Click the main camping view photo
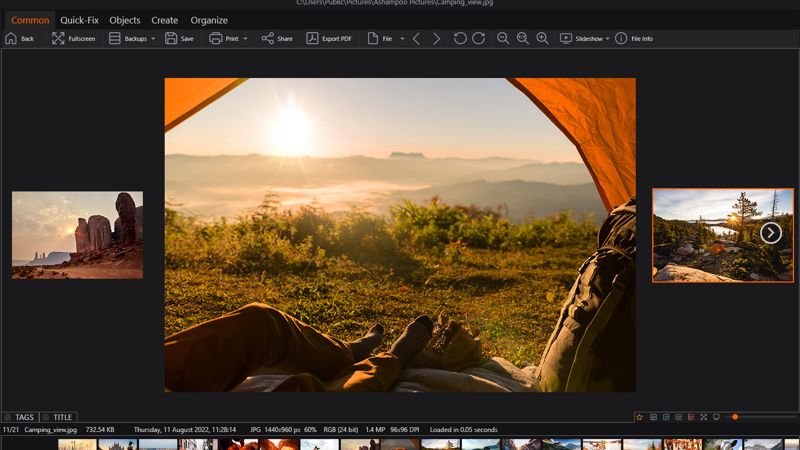The image size is (800, 450). pos(400,235)
